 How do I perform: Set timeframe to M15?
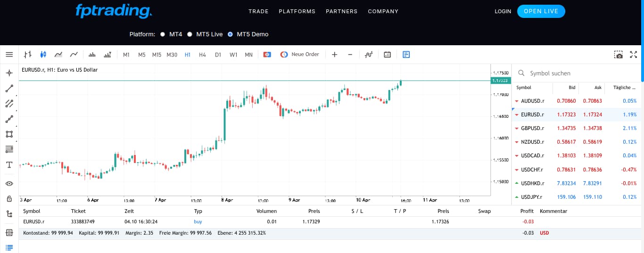pos(157,55)
